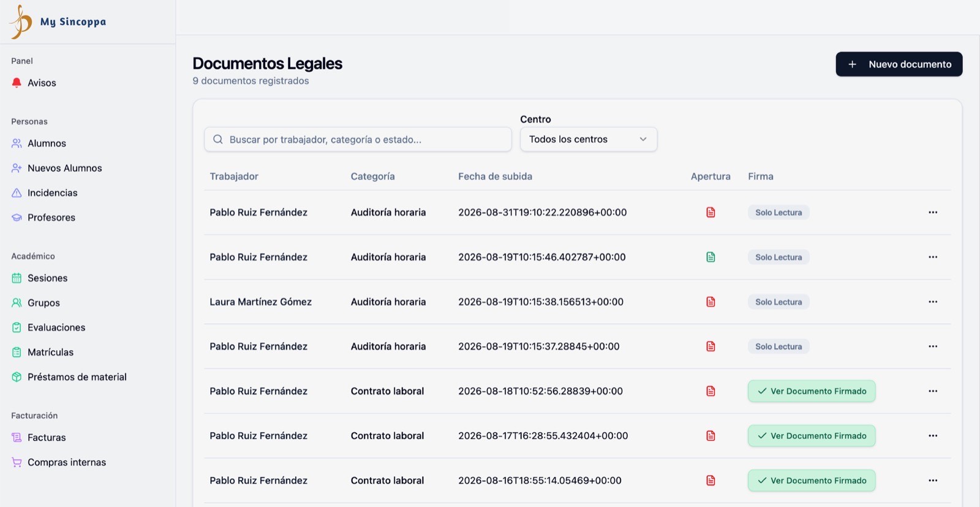Click the Avisos bell icon
The height and width of the screenshot is (507, 980).
17,83
